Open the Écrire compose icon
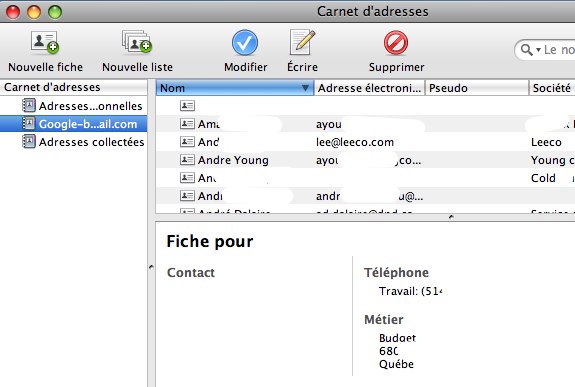 pyautogui.click(x=302, y=42)
